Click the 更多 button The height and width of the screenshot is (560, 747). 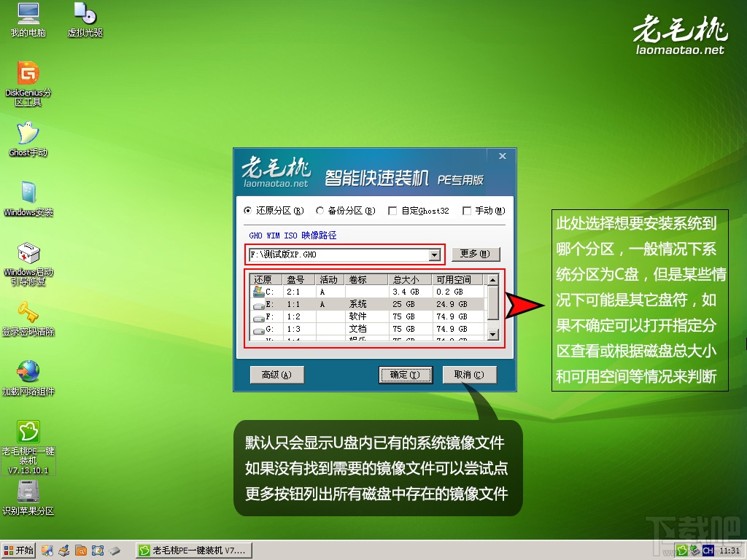[475, 254]
